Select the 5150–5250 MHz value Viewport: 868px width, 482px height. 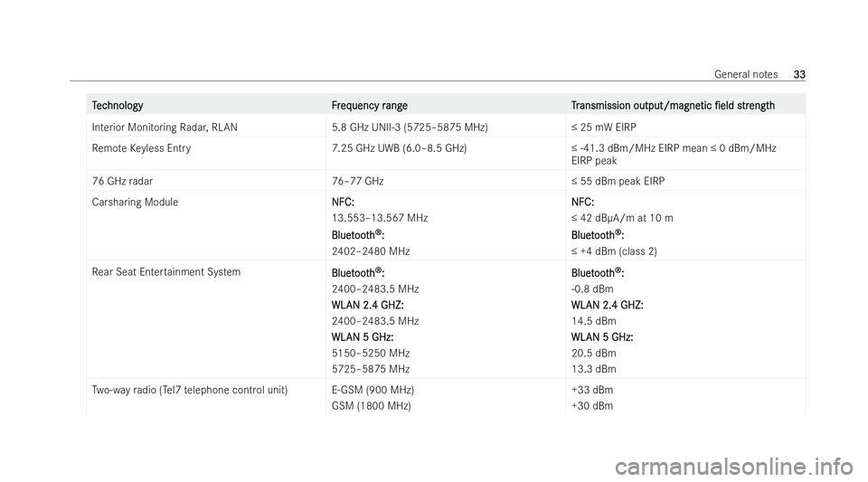(371, 353)
